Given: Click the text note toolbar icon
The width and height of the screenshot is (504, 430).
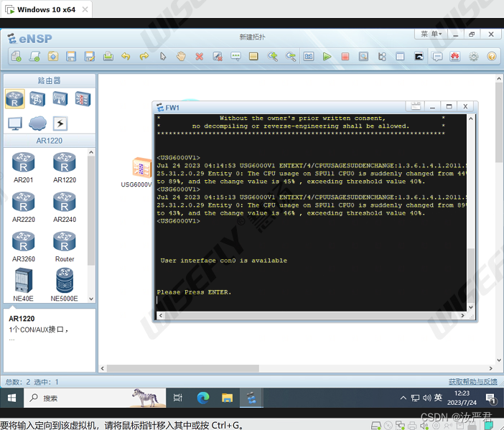Looking at the screenshot, I should tap(235, 57).
